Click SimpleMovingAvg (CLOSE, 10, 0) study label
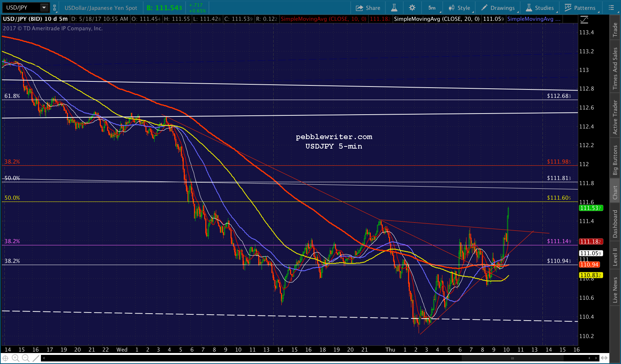 click(x=323, y=19)
